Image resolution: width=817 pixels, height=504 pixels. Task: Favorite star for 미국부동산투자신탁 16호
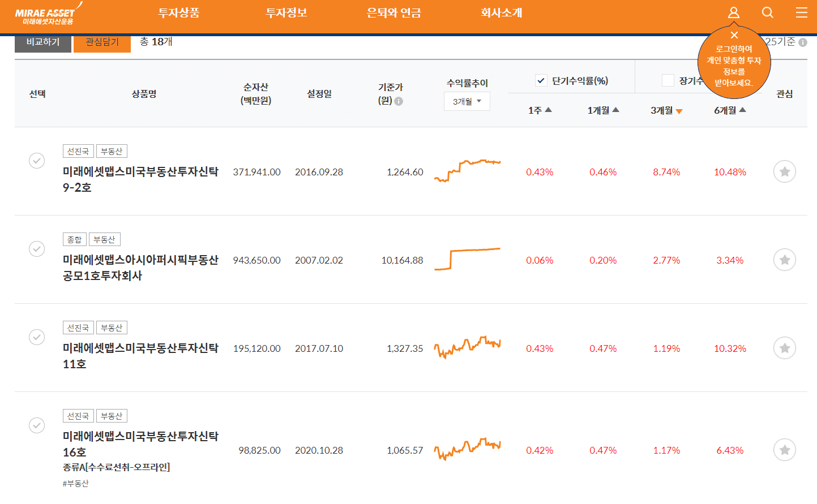coord(785,450)
